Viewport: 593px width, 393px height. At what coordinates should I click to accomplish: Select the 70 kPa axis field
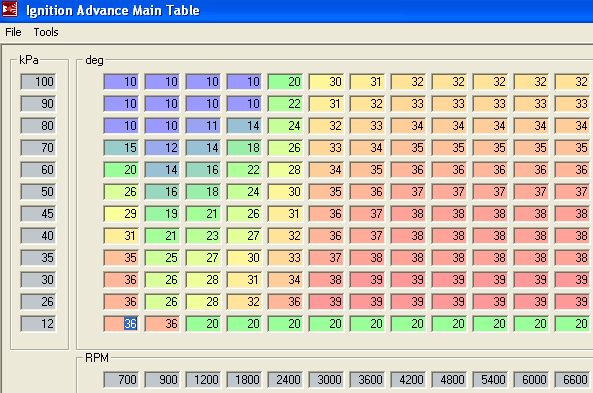point(38,148)
